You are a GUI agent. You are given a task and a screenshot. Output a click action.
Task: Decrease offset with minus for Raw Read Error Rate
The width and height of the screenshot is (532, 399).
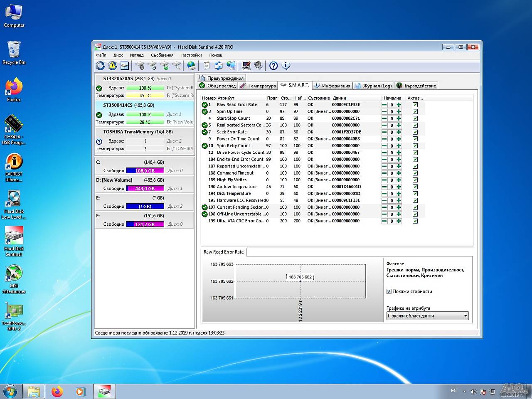[384, 105]
